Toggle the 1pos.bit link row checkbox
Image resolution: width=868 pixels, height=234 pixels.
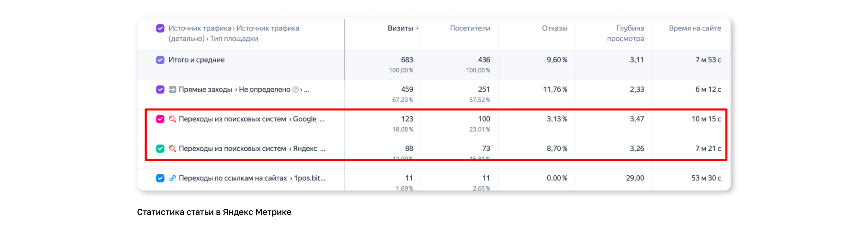click(160, 178)
